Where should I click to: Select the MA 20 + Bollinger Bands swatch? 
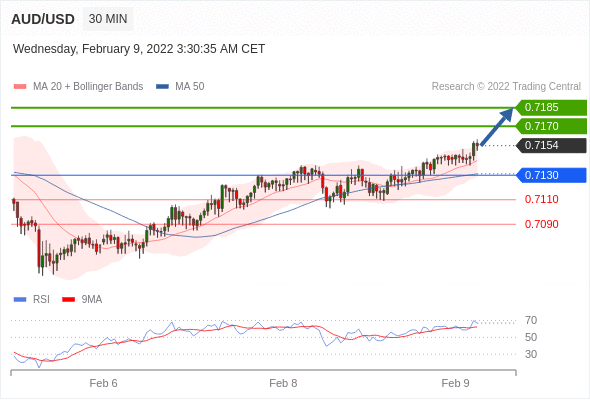coord(20,87)
